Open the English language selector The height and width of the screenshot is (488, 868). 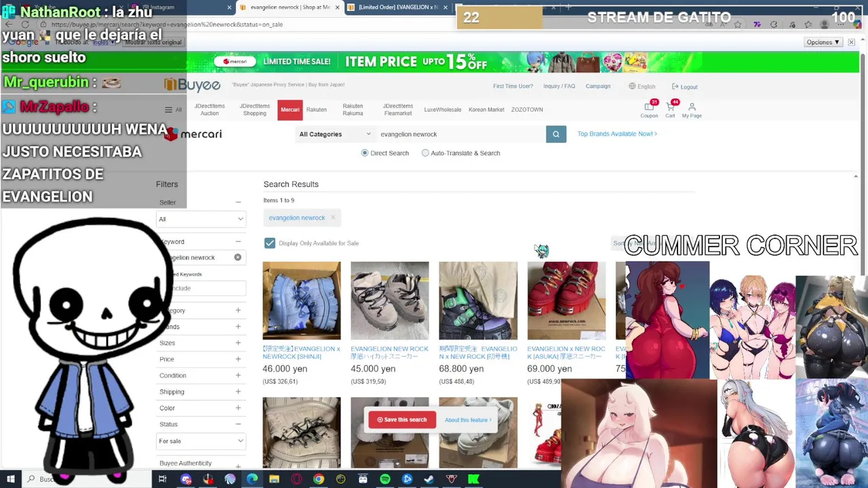click(642, 87)
